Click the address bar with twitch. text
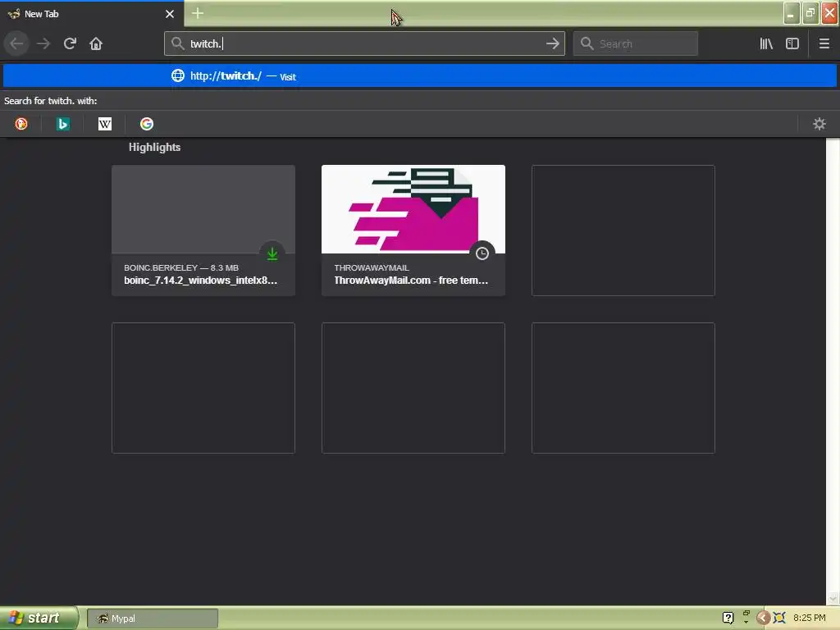This screenshot has width=840, height=630. [x=364, y=43]
